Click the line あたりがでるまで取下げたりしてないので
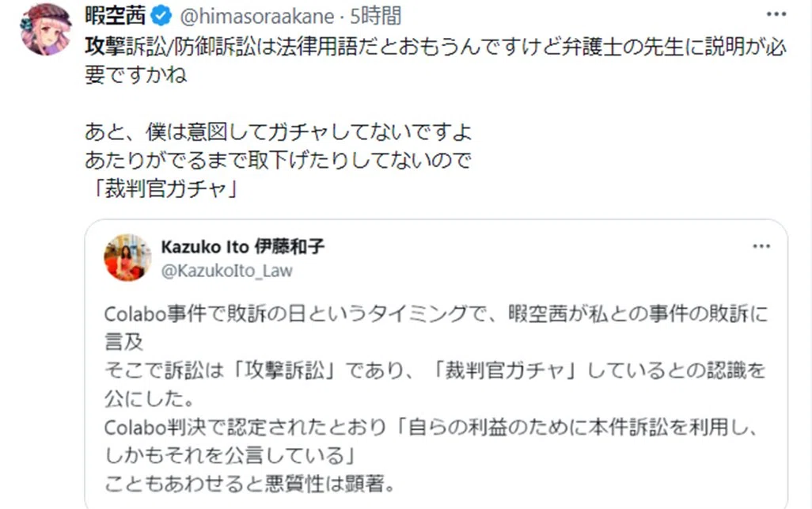The height and width of the screenshot is (509, 812). point(278,160)
